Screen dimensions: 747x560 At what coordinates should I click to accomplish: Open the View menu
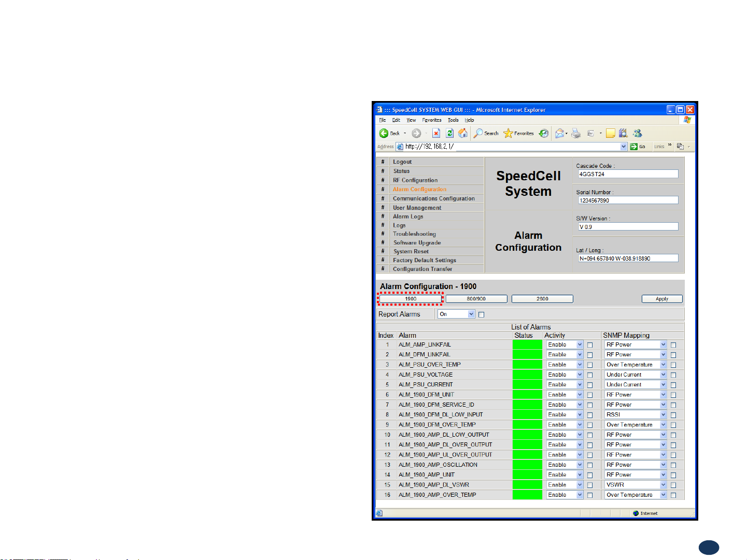(x=411, y=120)
